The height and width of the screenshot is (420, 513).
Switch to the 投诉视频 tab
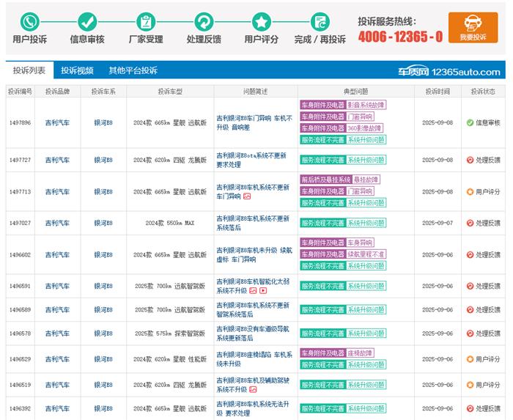tap(77, 70)
